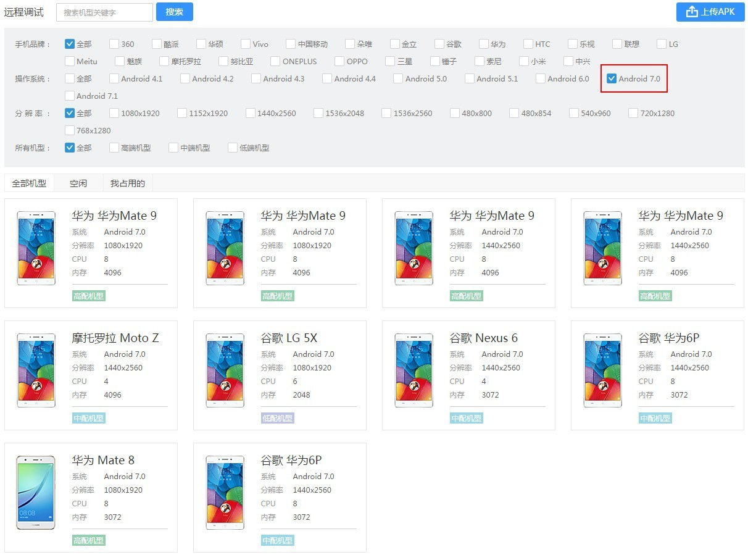Click the blue 搜索 button
The height and width of the screenshot is (560, 748).
point(175,12)
